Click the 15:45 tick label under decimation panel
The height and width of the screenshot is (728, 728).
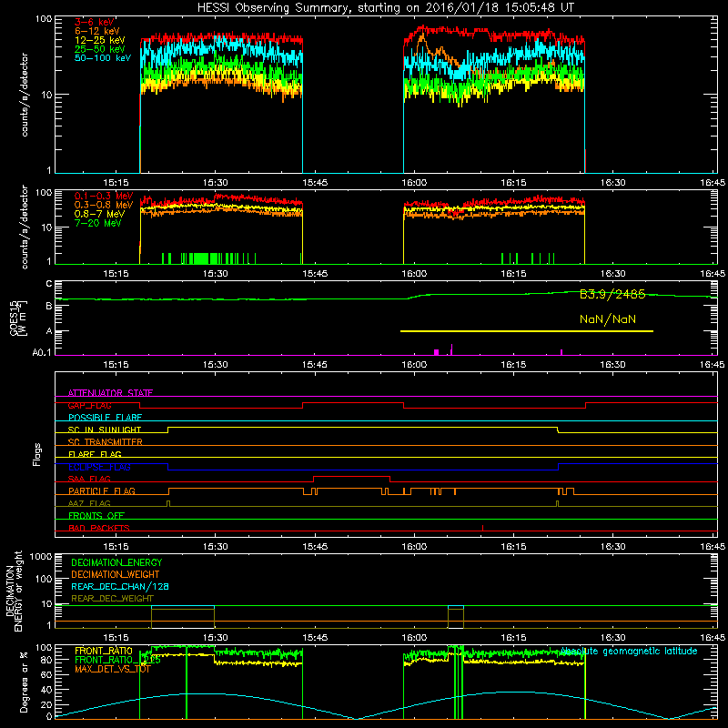coord(315,638)
